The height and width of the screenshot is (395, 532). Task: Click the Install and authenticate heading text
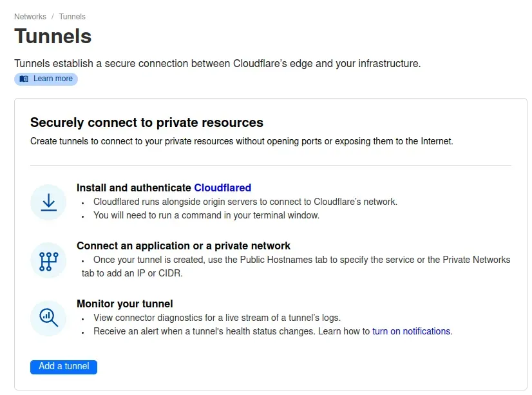[134, 188]
